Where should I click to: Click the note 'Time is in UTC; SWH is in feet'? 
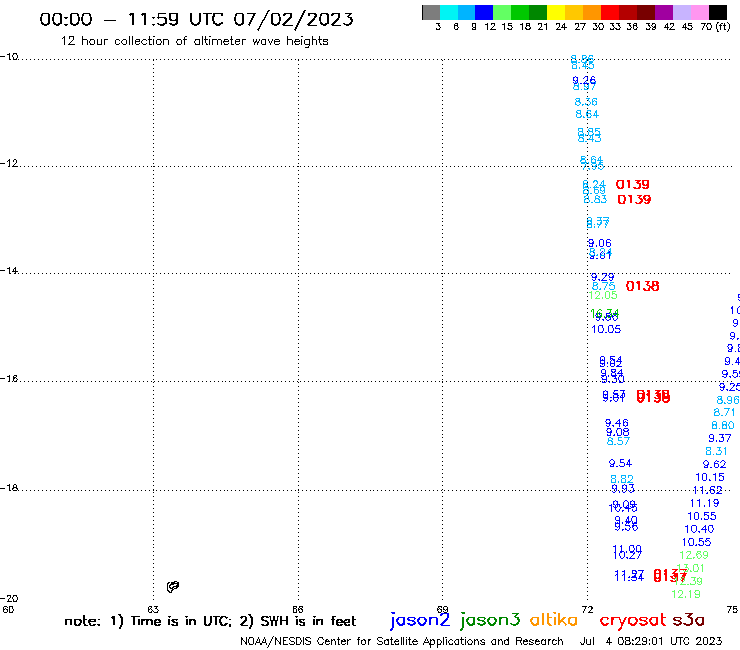point(210,621)
